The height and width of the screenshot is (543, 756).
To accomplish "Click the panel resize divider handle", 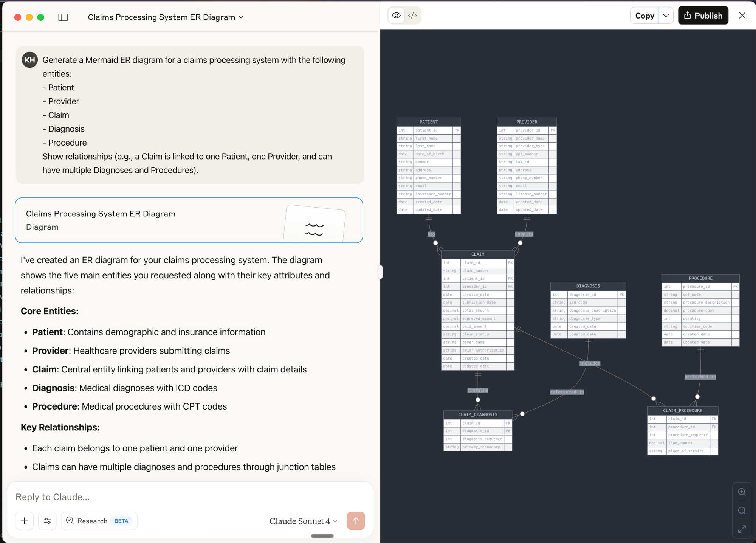I will pyautogui.click(x=380, y=272).
